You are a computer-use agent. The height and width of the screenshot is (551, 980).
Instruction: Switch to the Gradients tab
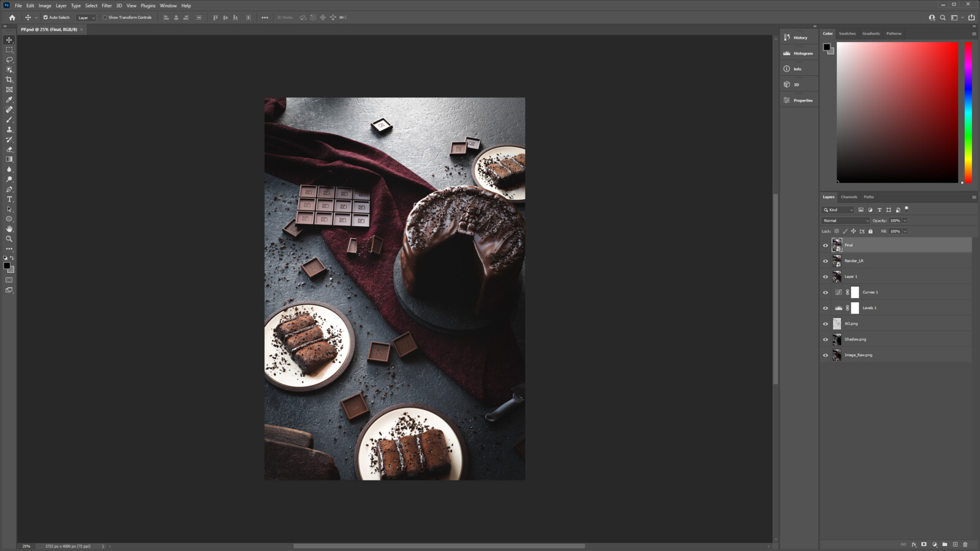871,34
